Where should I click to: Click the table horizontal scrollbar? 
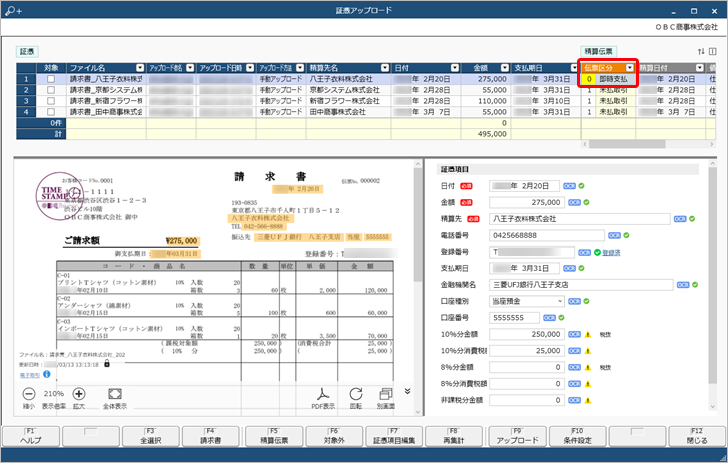[x=627, y=144]
